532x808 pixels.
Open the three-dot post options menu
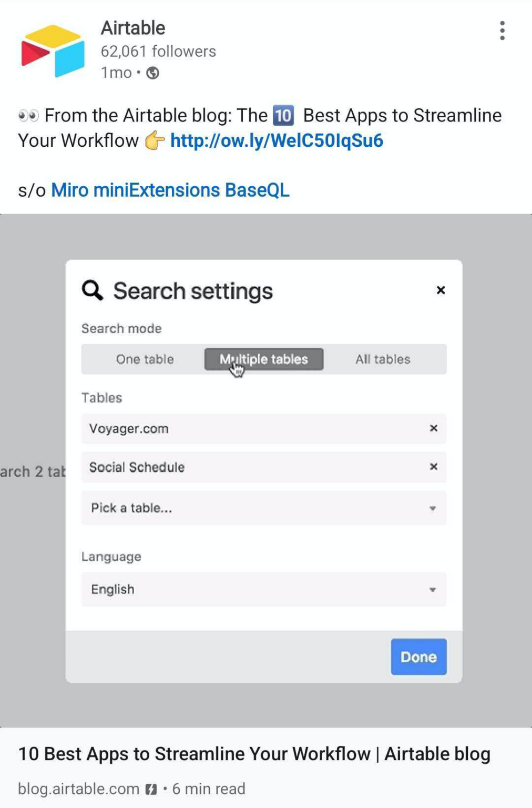(502, 31)
